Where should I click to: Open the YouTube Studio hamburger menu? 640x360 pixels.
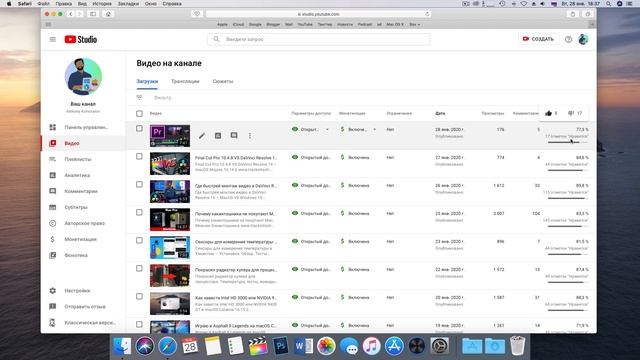coord(53,39)
